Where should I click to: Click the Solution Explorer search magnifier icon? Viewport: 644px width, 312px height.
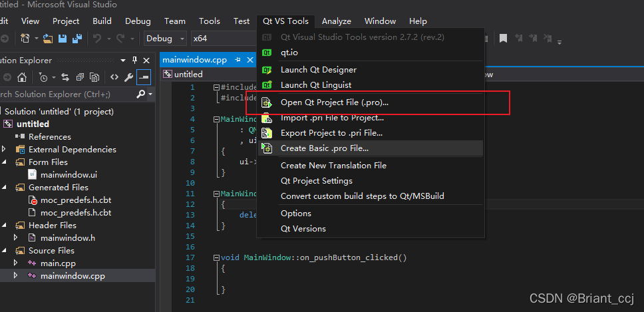pos(140,94)
